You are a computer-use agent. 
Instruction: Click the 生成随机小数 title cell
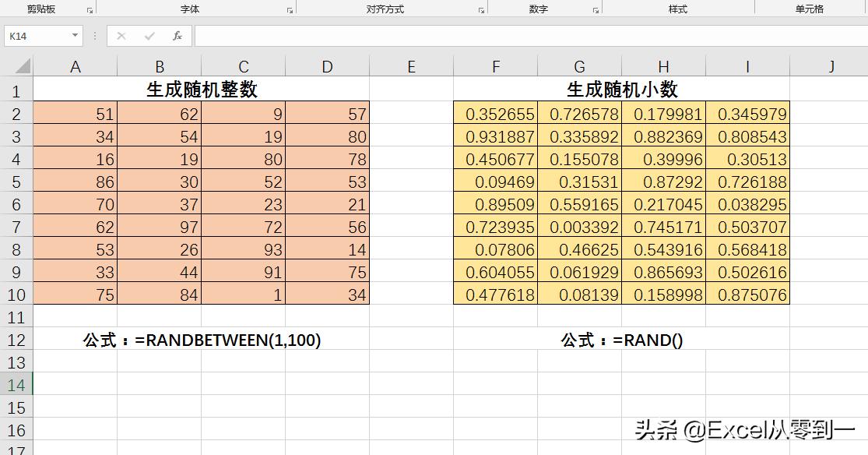click(620, 90)
